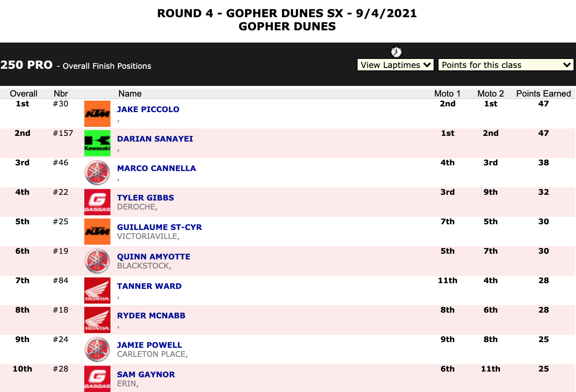Click the Moto 2 column header
The width and height of the screenshot is (576, 392).
click(491, 94)
